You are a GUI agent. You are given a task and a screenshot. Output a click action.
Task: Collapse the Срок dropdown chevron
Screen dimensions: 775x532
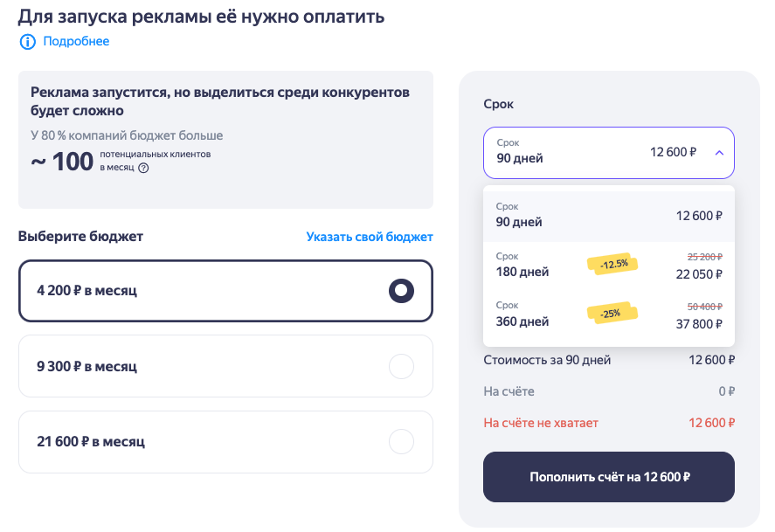point(719,153)
